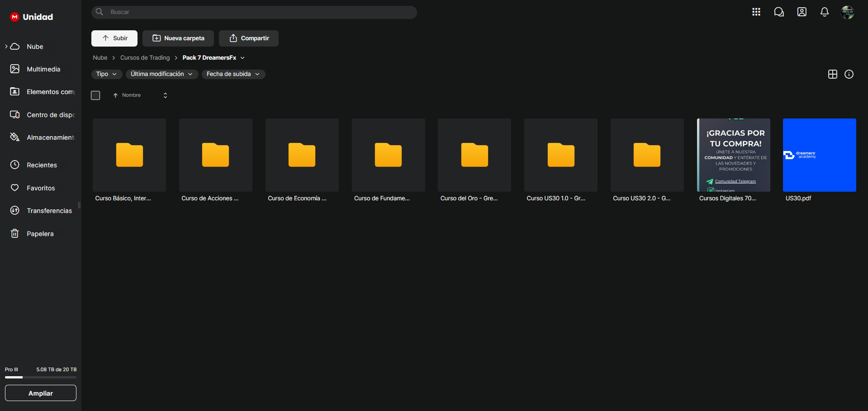Open contacts icon in top bar

point(802,12)
